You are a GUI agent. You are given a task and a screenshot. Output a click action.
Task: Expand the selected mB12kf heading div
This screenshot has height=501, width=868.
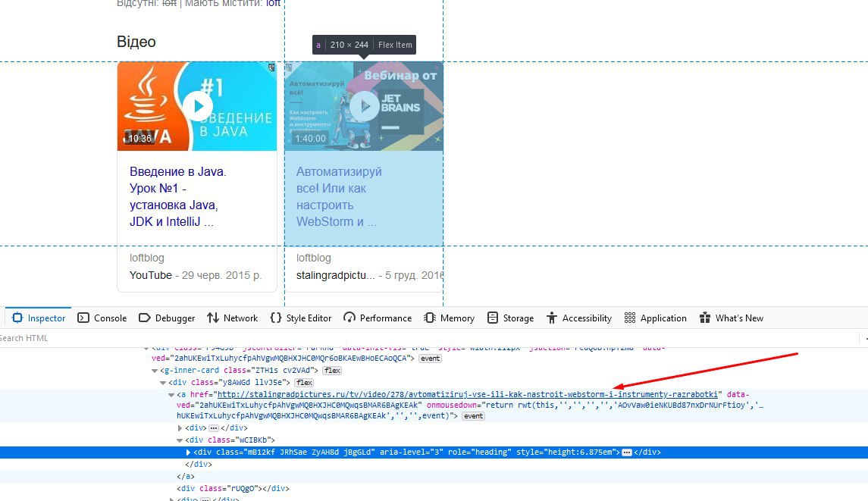point(188,452)
